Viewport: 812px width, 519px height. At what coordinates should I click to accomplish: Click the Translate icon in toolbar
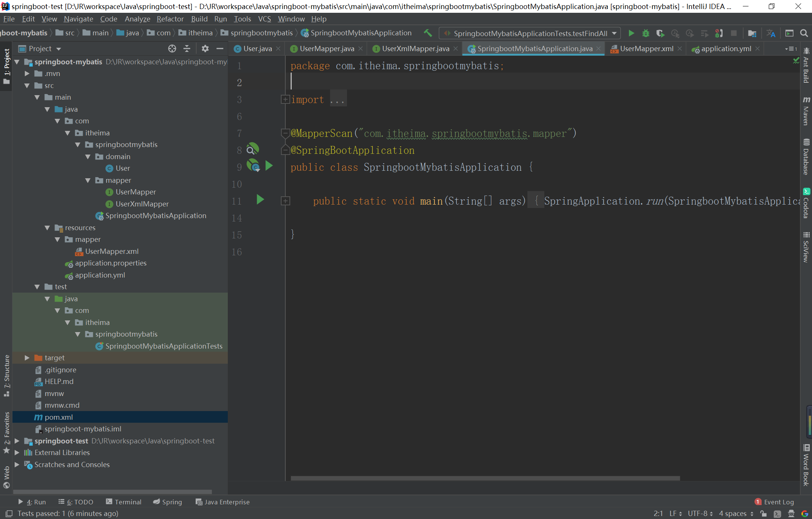coord(771,33)
